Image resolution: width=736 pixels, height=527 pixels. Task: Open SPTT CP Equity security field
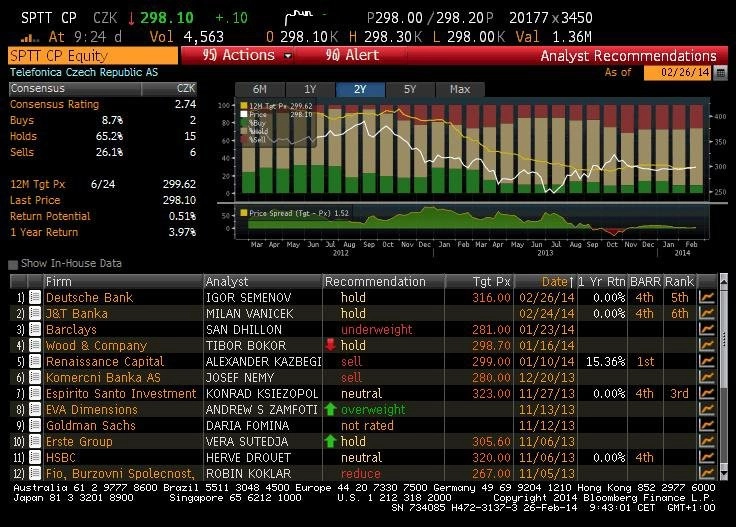click(93, 56)
